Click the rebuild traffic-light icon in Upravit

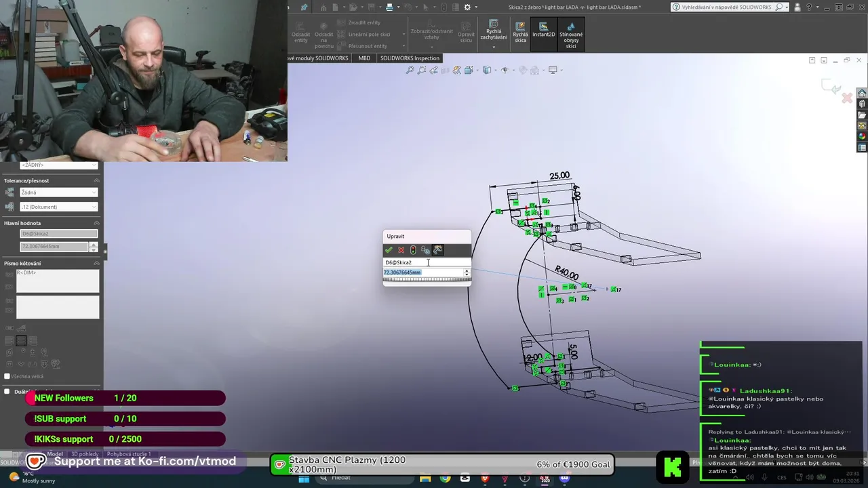[413, 250]
